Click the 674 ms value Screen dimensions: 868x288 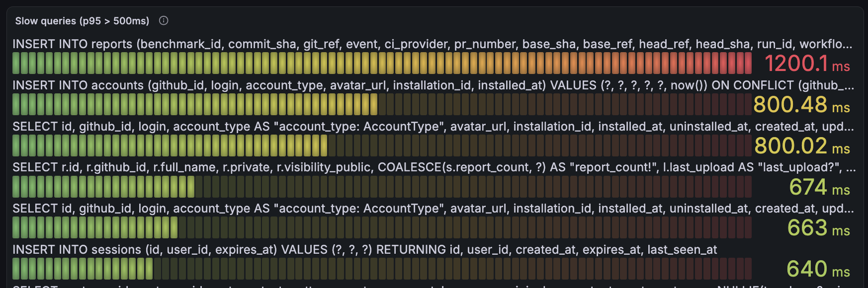820,187
